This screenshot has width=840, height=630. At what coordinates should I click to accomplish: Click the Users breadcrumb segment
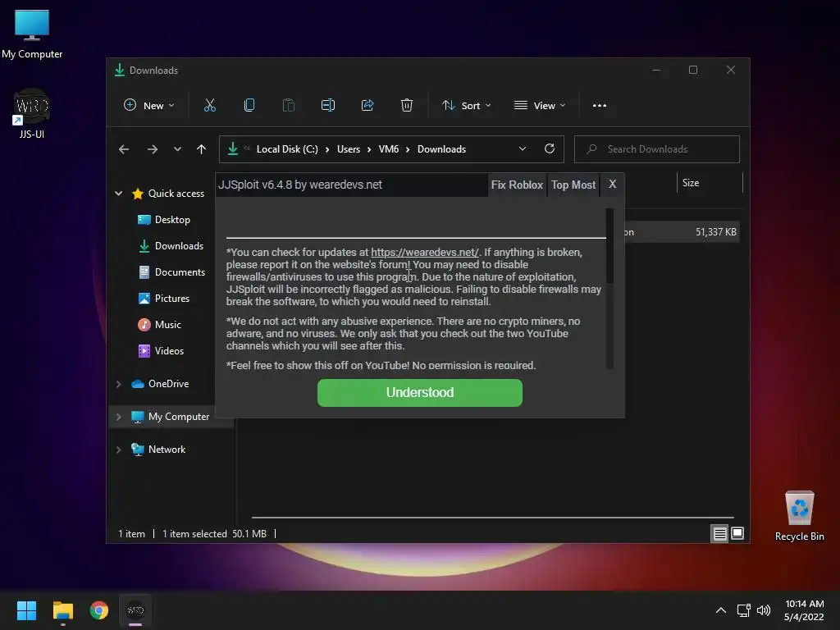point(348,149)
